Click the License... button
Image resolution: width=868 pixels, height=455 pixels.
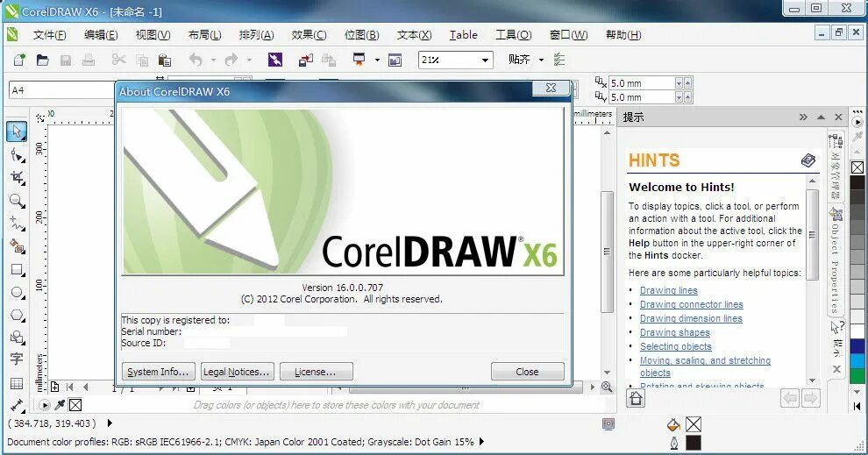(x=317, y=372)
